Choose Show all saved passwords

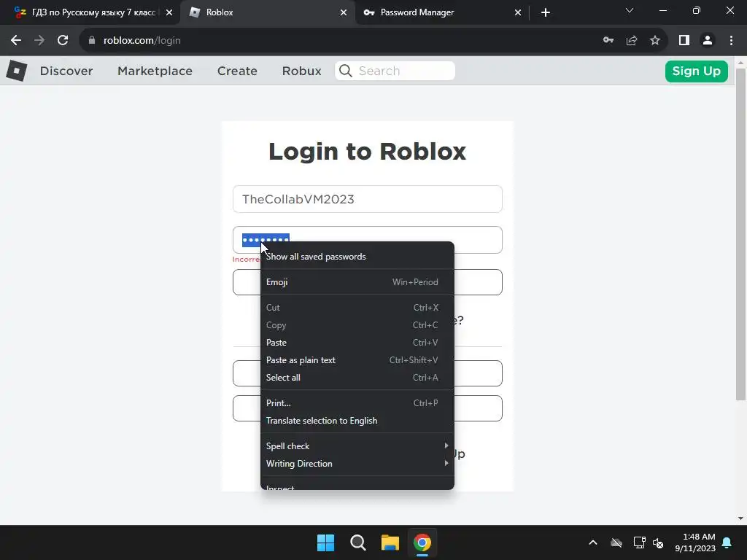pos(357,257)
